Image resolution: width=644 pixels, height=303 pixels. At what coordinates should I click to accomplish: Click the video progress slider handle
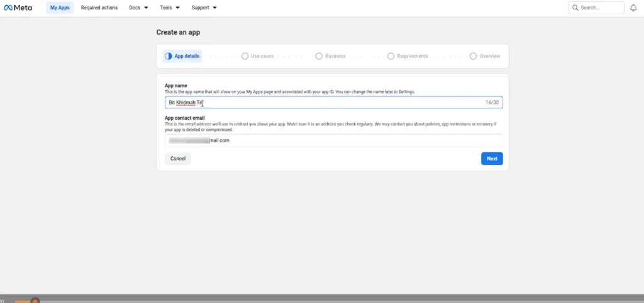click(x=35, y=301)
